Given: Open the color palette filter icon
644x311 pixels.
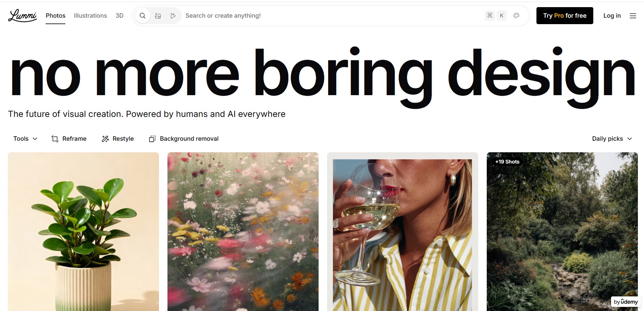Looking at the screenshot, I should (516, 16).
